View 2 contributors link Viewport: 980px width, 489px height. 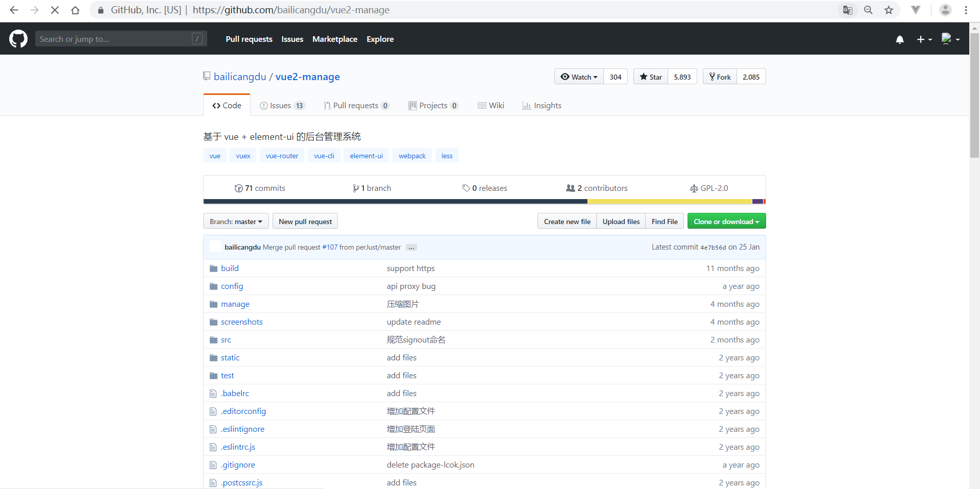point(597,188)
